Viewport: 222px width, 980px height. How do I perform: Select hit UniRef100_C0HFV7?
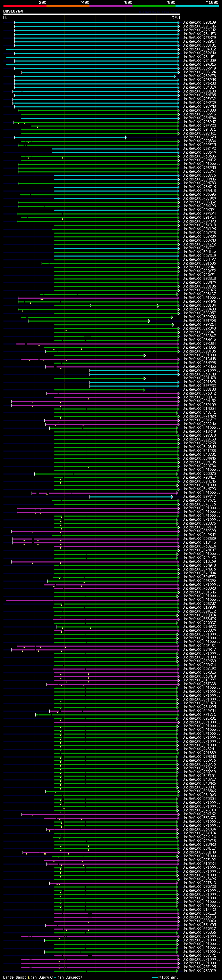click(x=199, y=259)
